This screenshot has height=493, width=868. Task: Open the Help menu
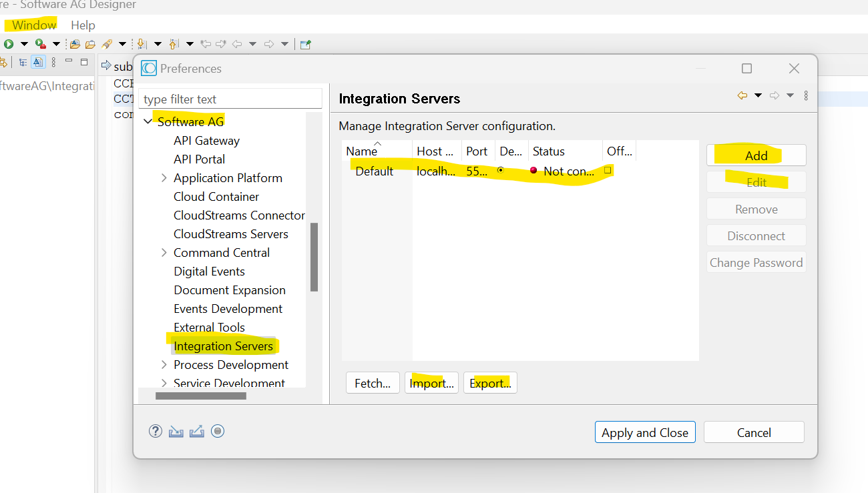click(83, 25)
